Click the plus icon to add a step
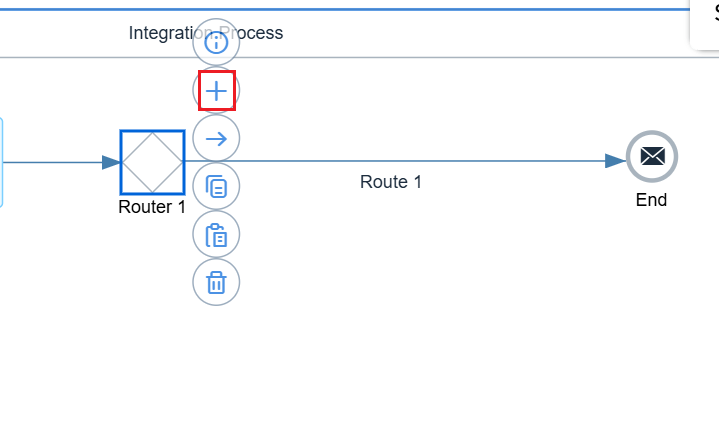The width and height of the screenshot is (719, 427). pyautogui.click(x=216, y=91)
